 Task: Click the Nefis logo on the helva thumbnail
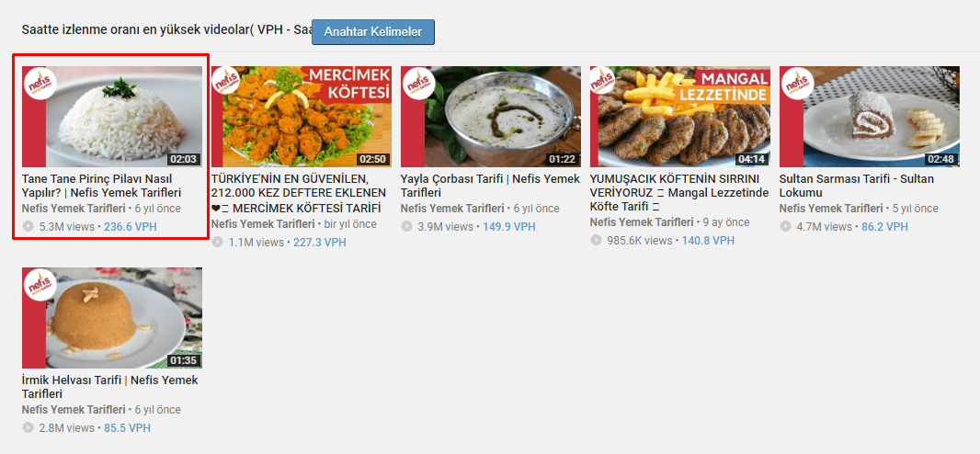40,285
